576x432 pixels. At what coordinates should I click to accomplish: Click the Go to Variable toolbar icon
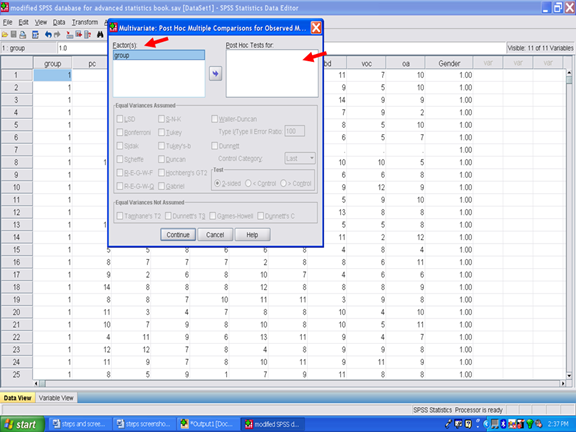tap(79, 35)
